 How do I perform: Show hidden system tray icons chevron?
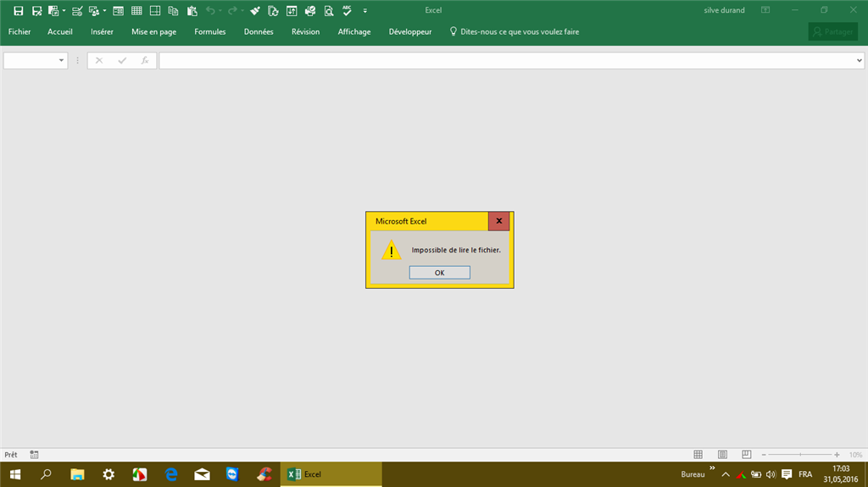tap(726, 474)
